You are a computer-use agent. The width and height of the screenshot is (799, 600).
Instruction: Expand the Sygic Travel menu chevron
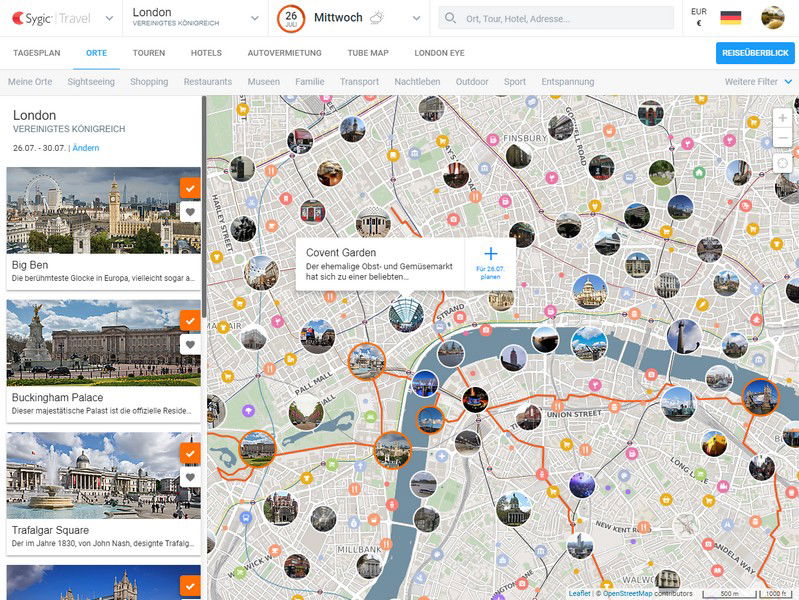coord(109,18)
